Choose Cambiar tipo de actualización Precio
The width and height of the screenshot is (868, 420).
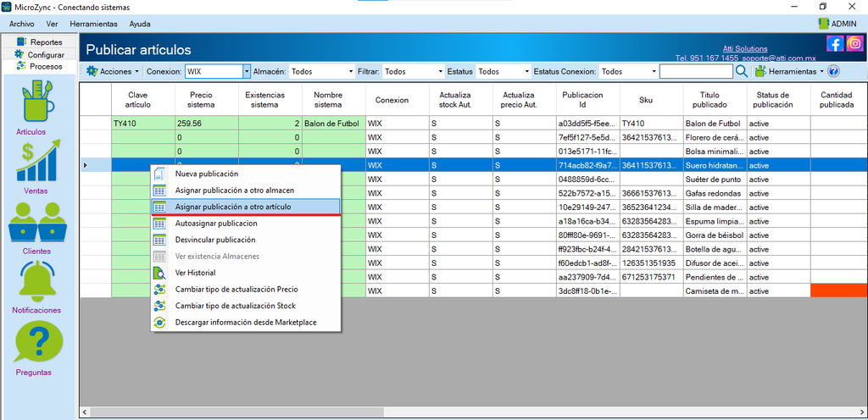(x=246, y=290)
